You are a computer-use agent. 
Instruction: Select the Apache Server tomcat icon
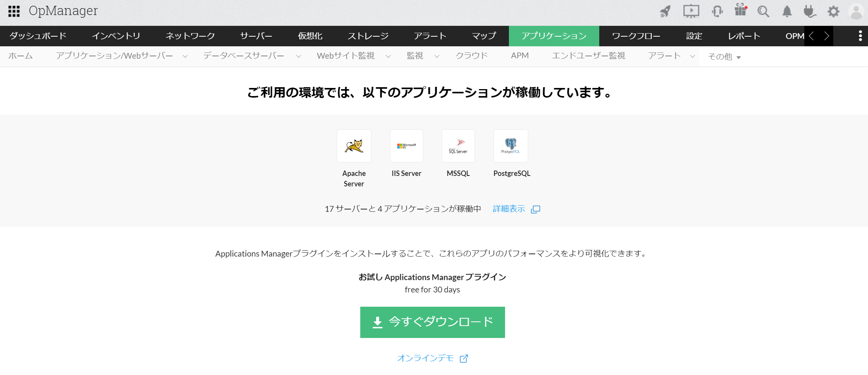pyautogui.click(x=354, y=146)
